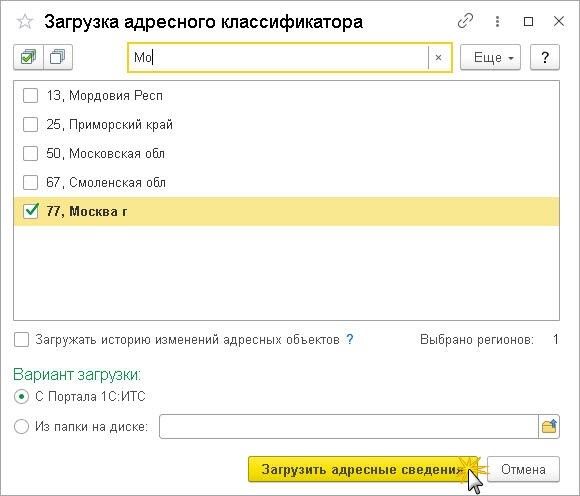Add form to favorites with star icon
The height and width of the screenshot is (496, 580).
pyautogui.click(x=25, y=21)
